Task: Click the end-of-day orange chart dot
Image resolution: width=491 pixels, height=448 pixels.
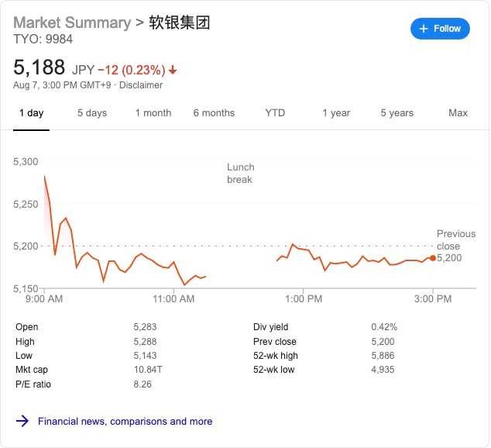Action: 432,258
